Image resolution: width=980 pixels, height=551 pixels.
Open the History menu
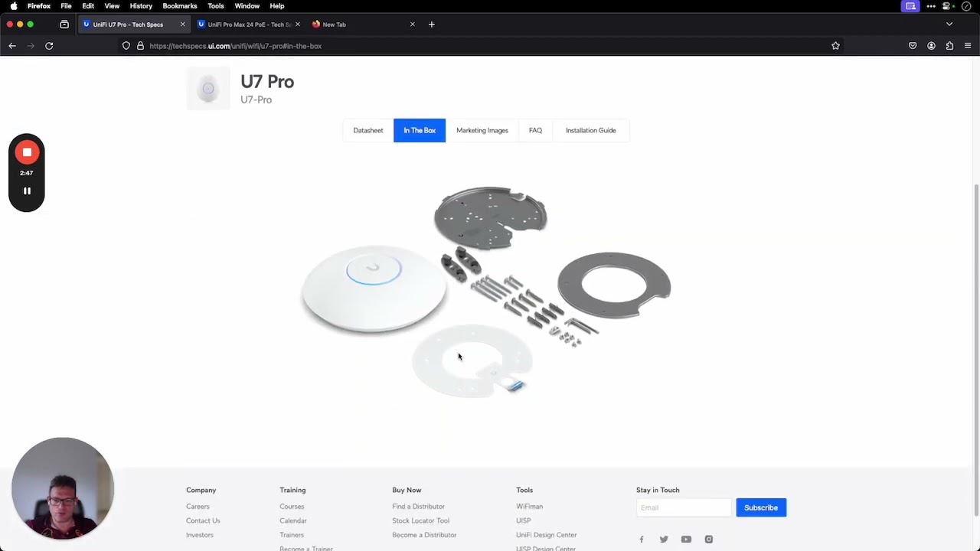pos(141,6)
